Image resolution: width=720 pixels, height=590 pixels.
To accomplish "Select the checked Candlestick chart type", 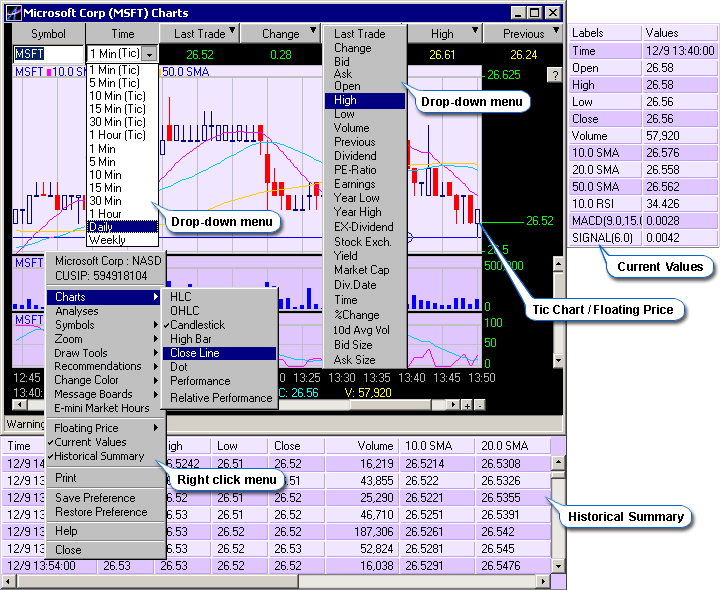I will [197, 325].
